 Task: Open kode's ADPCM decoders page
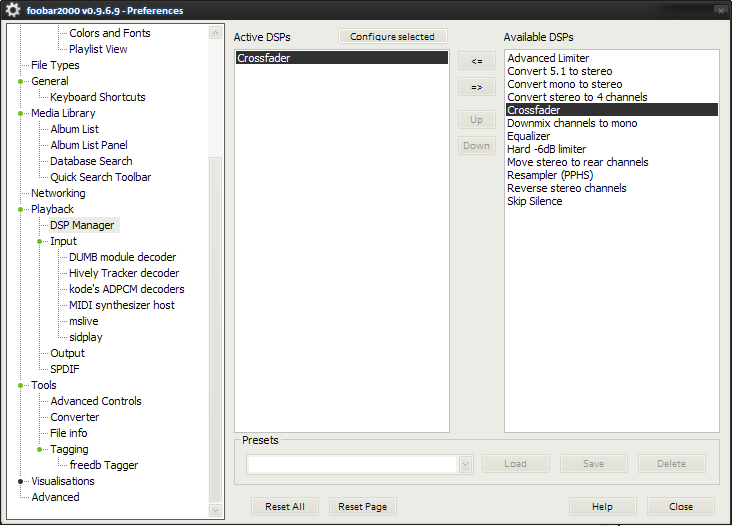point(127,289)
